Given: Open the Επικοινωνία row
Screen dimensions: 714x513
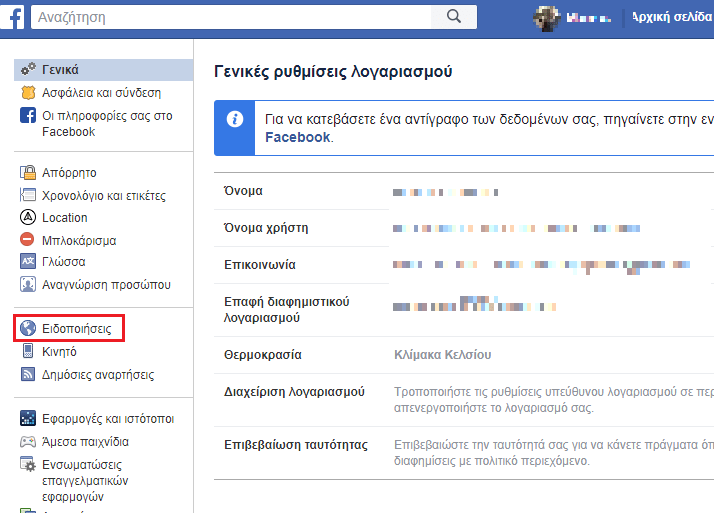Looking at the screenshot, I should (x=464, y=265).
